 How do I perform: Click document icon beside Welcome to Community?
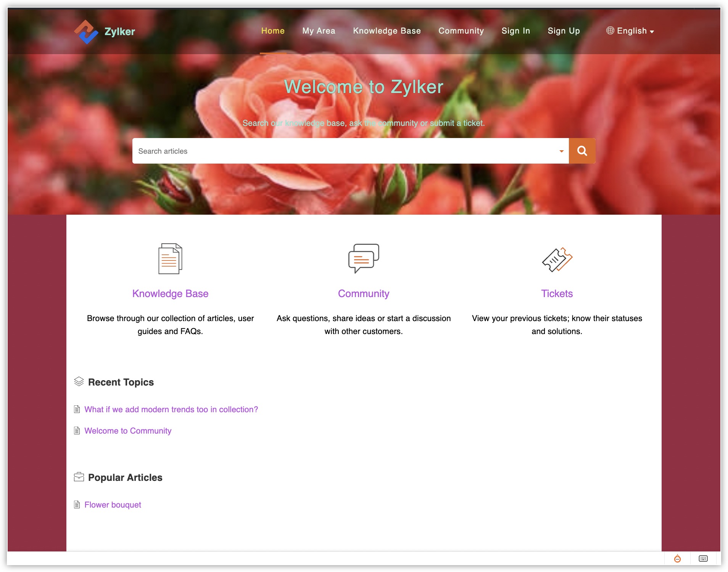click(77, 431)
